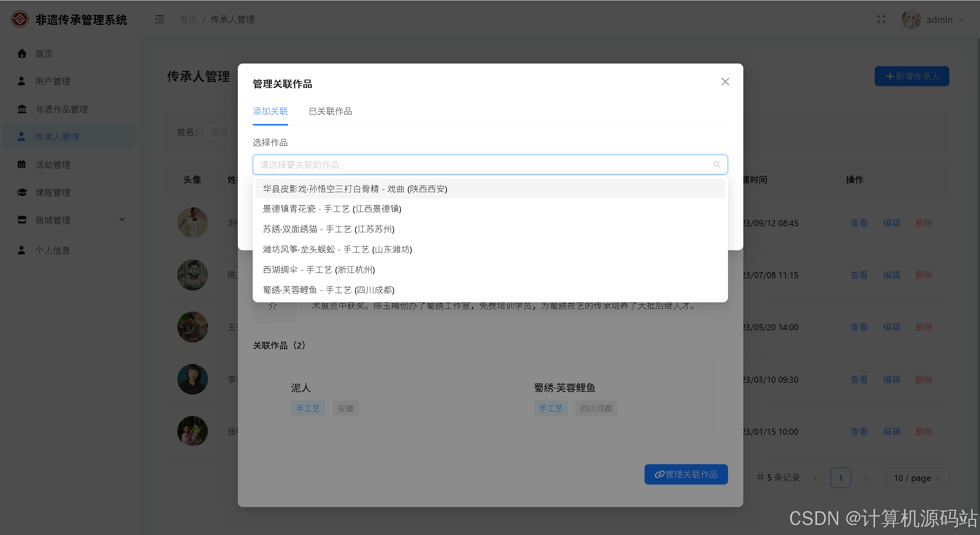Select 景德镇青花瓷 option from list
This screenshot has width=980, height=535.
point(332,209)
